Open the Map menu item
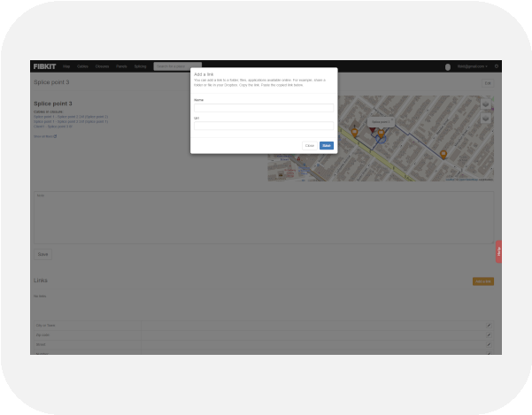Image resolution: width=532 pixels, height=415 pixels. [x=66, y=66]
